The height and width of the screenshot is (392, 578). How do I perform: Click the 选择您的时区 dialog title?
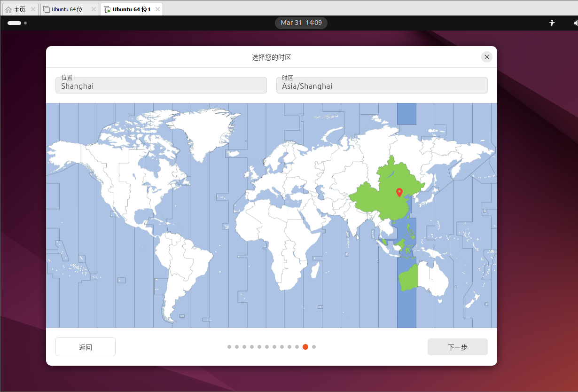click(272, 57)
